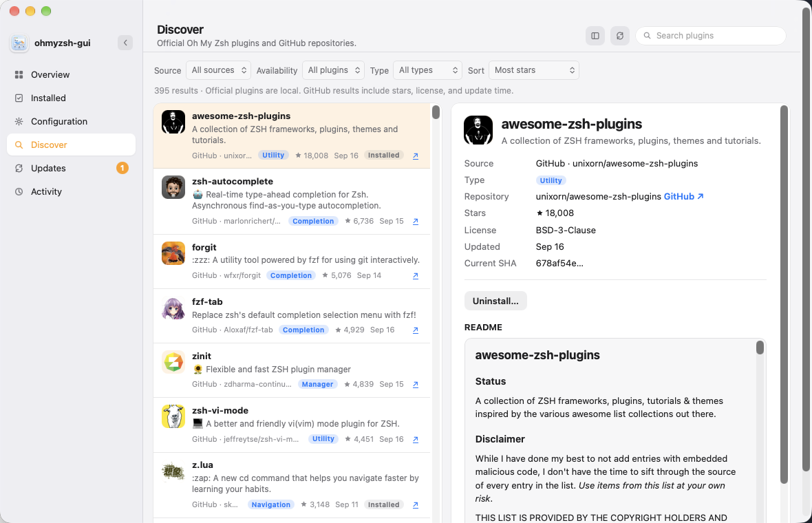Select the zinit plugin title
This screenshot has width=812, height=523.
[x=202, y=356]
